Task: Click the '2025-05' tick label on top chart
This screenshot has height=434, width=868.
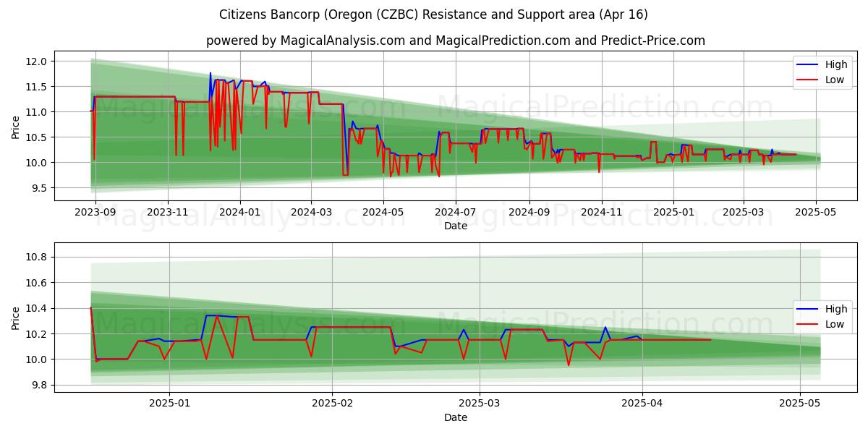Action: click(816, 212)
